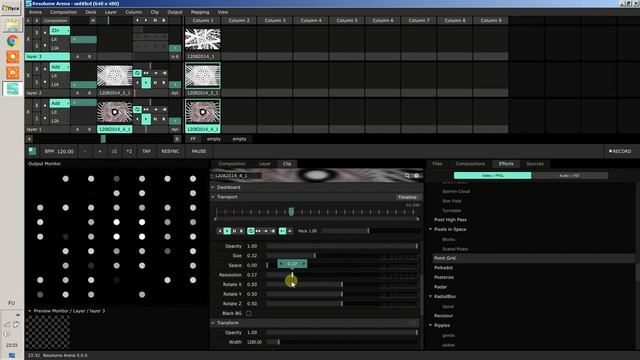Click the TAP tempo button
The image size is (640, 360).
[x=146, y=151]
